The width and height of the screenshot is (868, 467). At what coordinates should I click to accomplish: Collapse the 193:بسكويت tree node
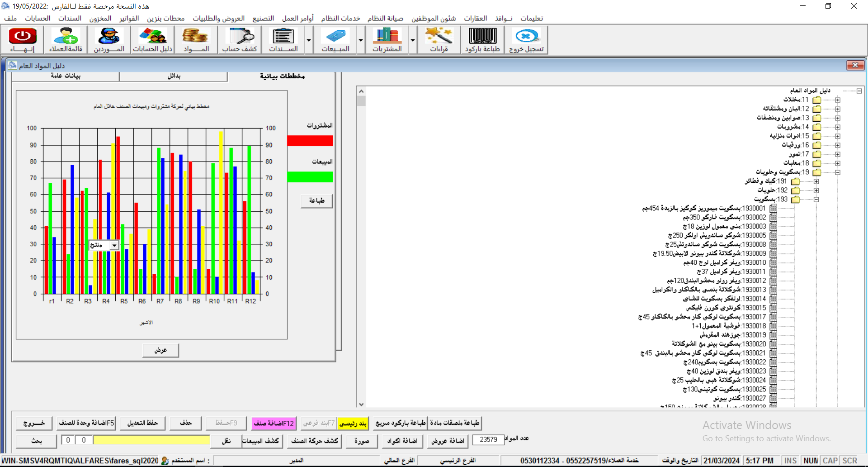point(816,200)
